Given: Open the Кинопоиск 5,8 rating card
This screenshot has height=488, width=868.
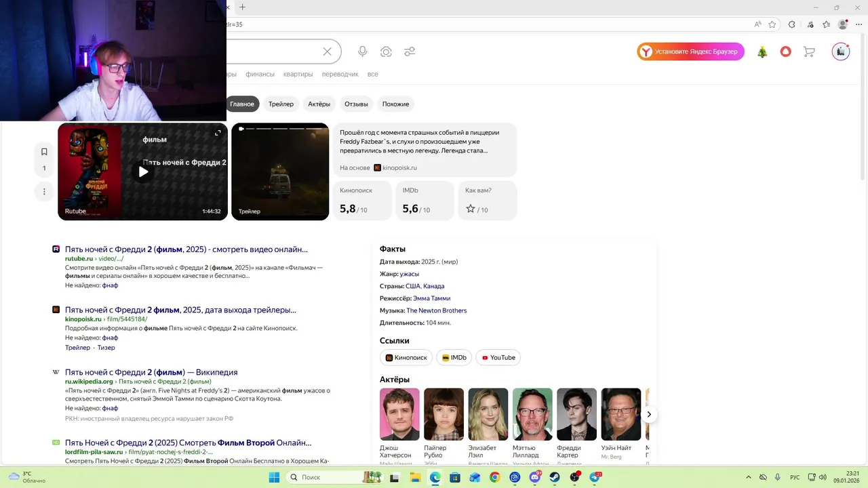Looking at the screenshot, I should point(362,201).
